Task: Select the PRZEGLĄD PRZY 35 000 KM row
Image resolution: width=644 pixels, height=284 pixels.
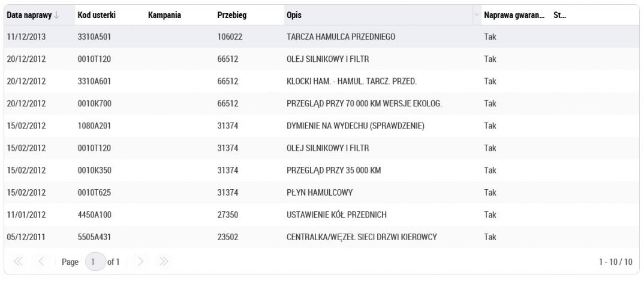Action: tap(321, 170)
